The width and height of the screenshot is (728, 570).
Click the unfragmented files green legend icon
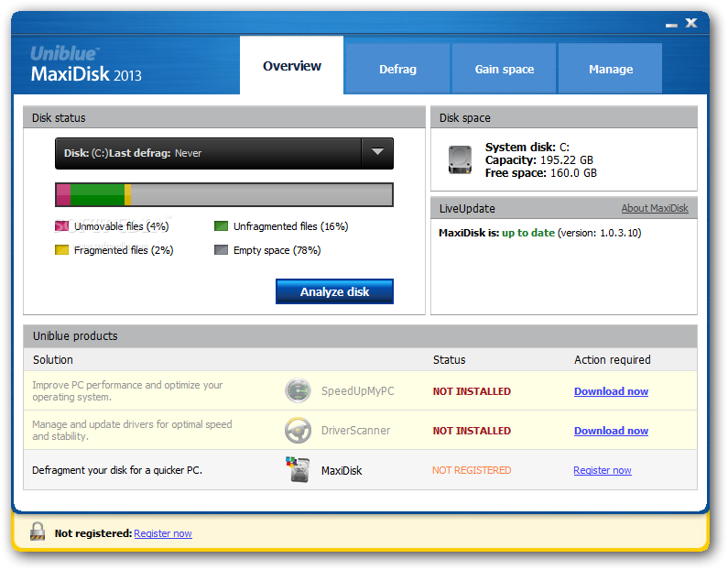(x=222, y=226)
